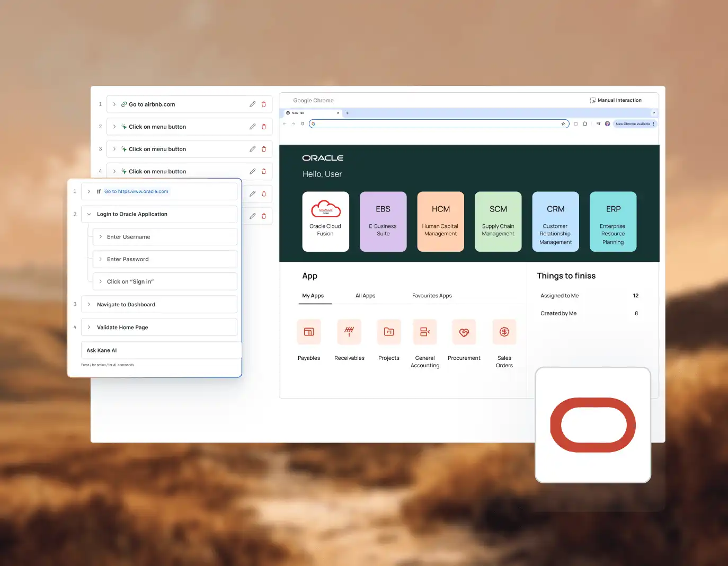Delete the Go to airbnb.com step

264,104
